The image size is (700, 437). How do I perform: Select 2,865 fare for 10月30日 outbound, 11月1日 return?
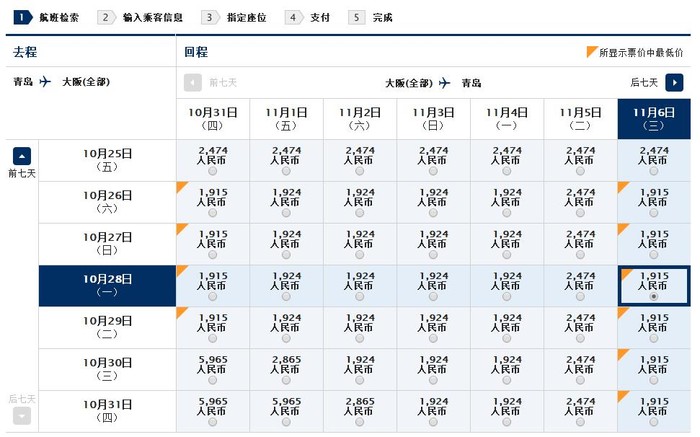click(x=286, y=380)
